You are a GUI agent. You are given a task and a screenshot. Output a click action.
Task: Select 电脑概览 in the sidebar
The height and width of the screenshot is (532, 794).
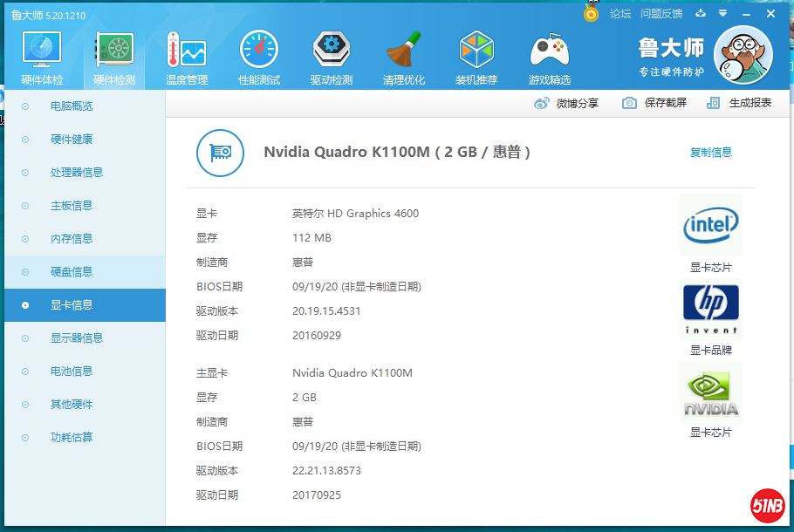(72, 106)
